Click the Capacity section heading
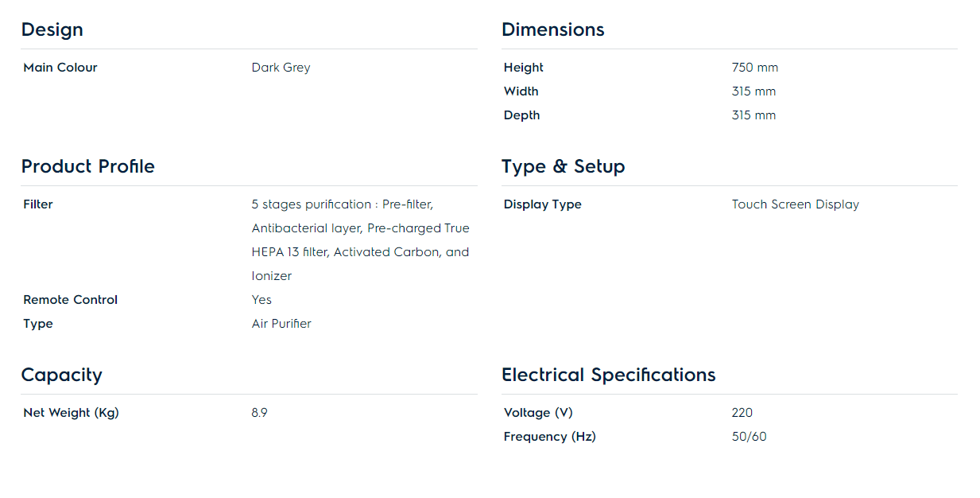 tap(62, 375)
